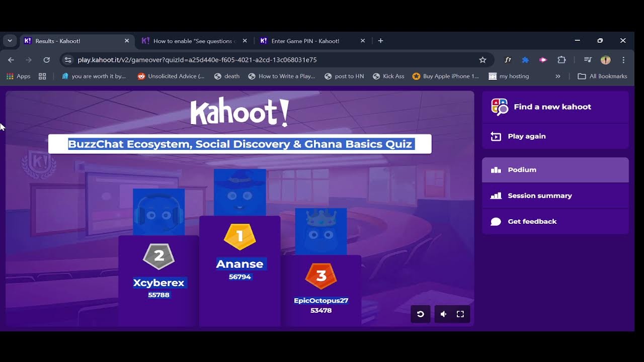Click the winner name Ananse
The image size is (644, 362).
point(240,264)
